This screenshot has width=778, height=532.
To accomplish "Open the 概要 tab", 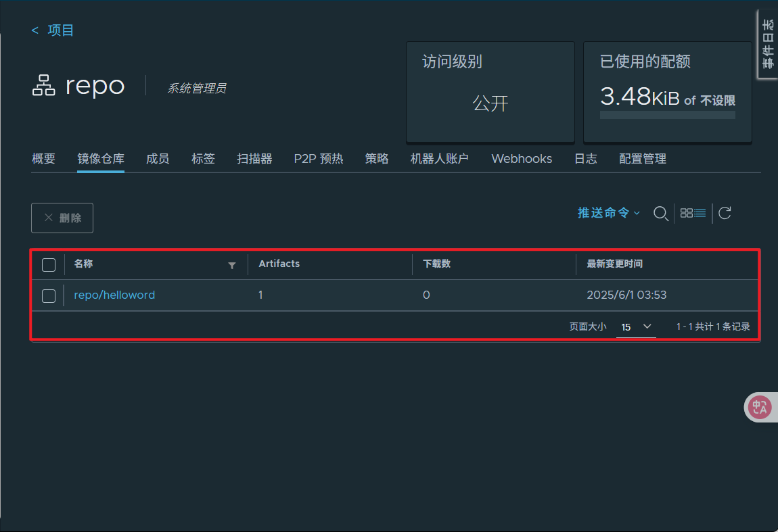I will click(44, 159).
